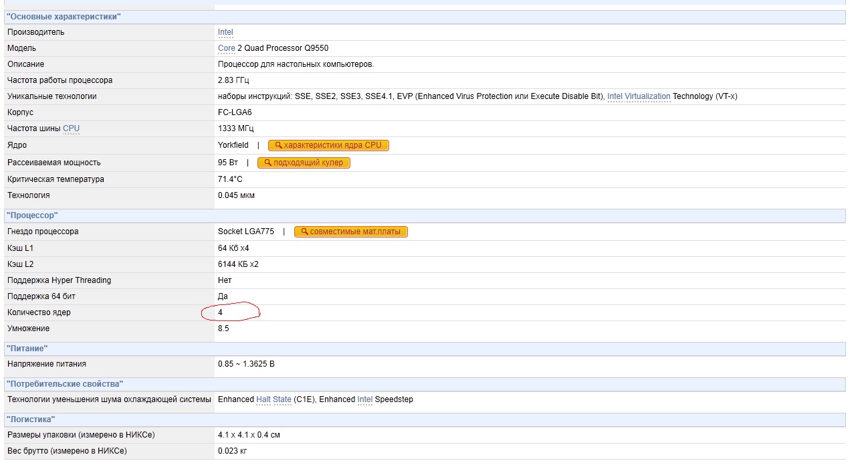Select the FC-LGA6 package value
Viewport: 868px width, 467px height.
pos(235,112)
